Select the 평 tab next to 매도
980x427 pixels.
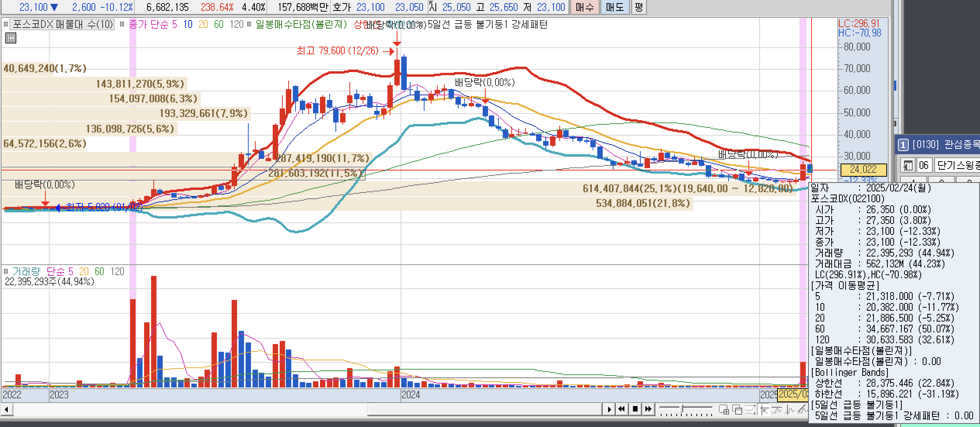(x=639, y=7)
